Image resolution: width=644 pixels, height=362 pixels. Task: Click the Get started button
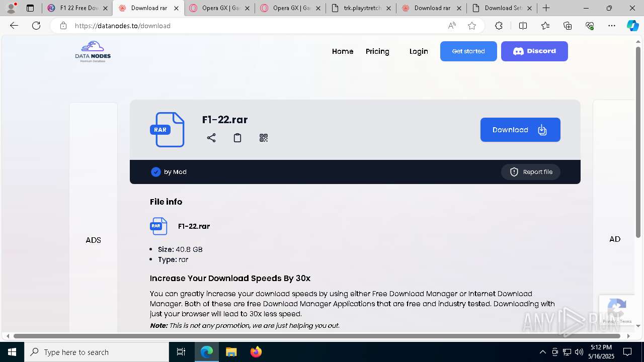pos(468,51)
